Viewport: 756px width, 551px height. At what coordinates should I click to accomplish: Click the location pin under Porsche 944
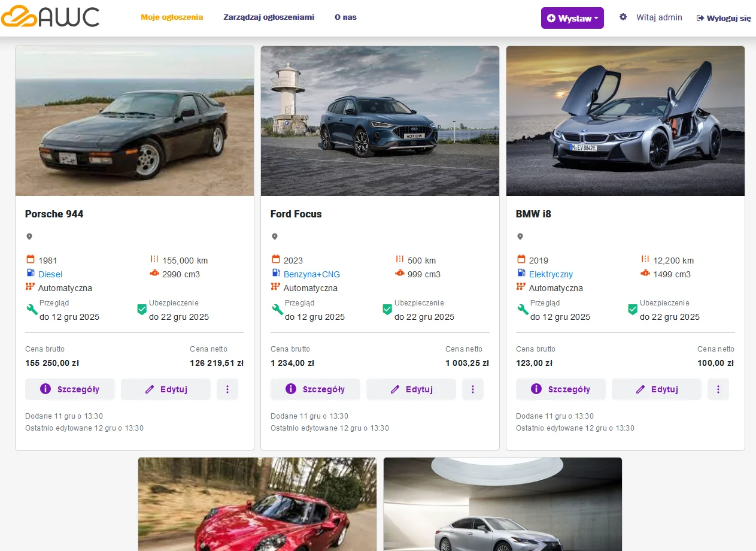coord(29,237)
